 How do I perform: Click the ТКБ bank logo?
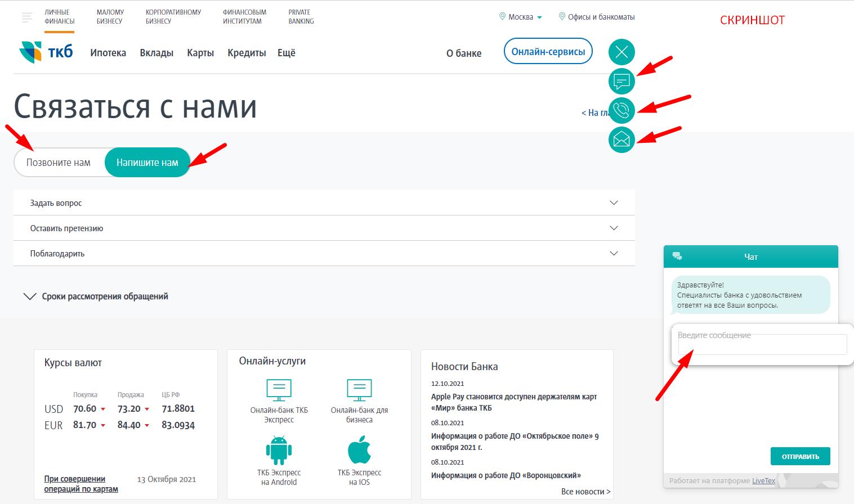coord(46,52)
